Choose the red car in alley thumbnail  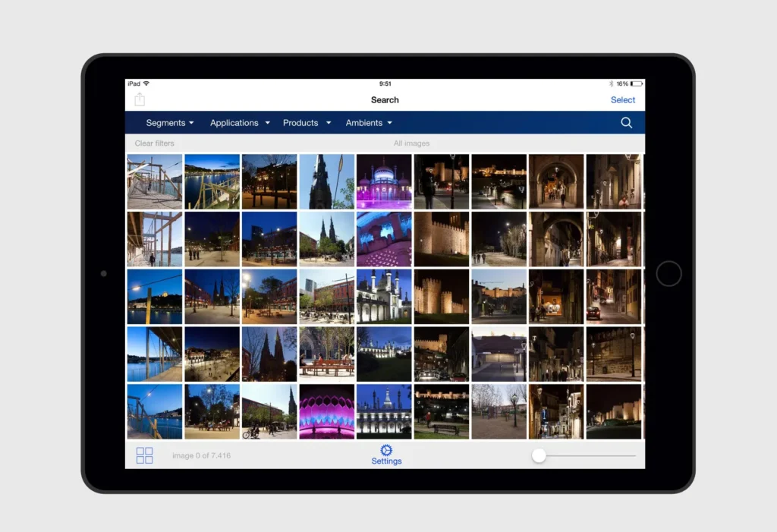pos(613,297)
